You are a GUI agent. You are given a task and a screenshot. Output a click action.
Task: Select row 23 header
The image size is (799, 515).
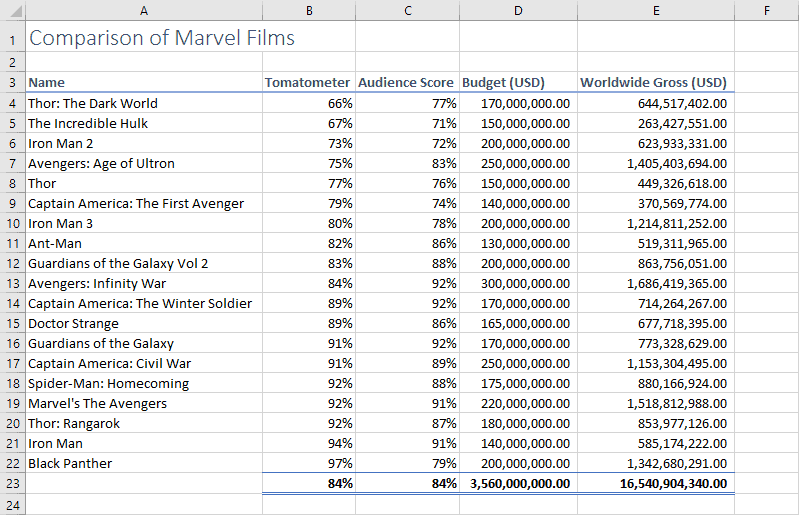[13, 483]
